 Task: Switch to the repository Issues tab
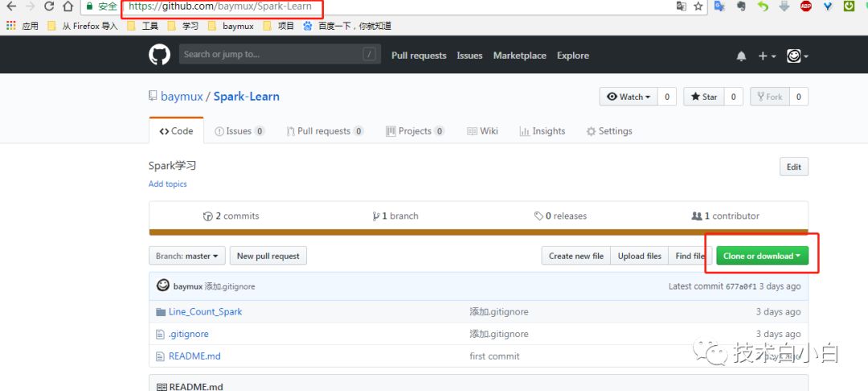pyautogui.click(x=240, y=131)
